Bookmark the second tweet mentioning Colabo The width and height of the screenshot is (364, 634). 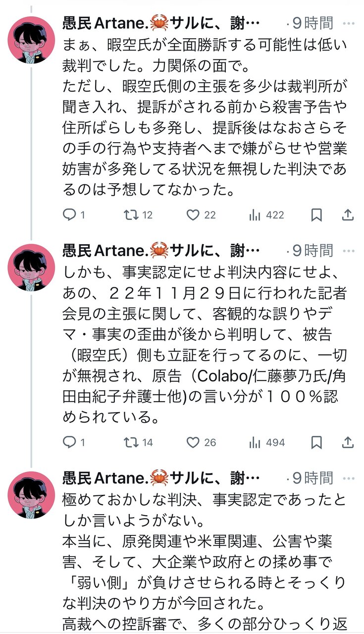coord(316,442)
